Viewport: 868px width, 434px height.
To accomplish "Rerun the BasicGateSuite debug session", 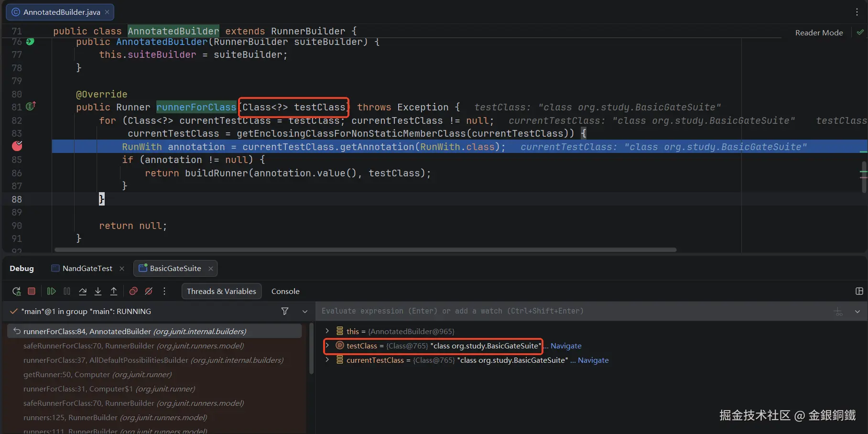I will tap(17, 291).
